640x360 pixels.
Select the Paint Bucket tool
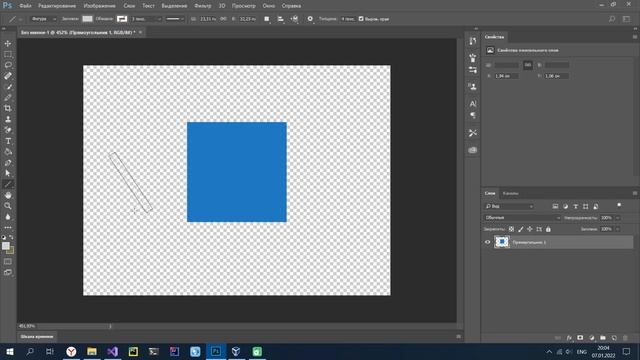(8, 152)
